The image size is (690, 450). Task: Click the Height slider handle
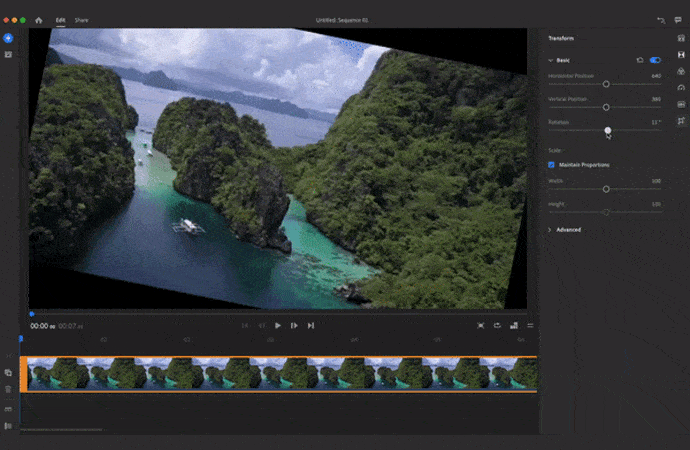[606, 212]
